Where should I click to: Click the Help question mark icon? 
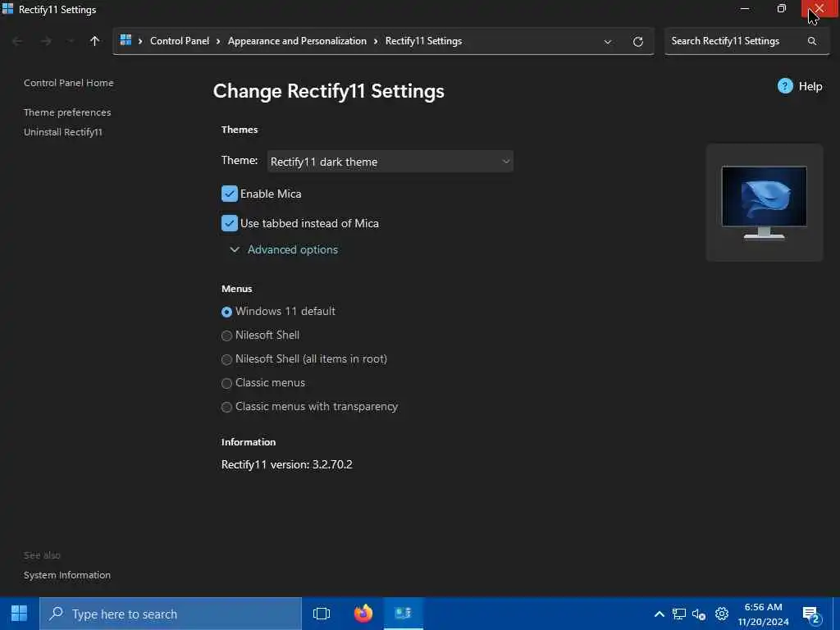pyautogui.click(x=785, y=86)
